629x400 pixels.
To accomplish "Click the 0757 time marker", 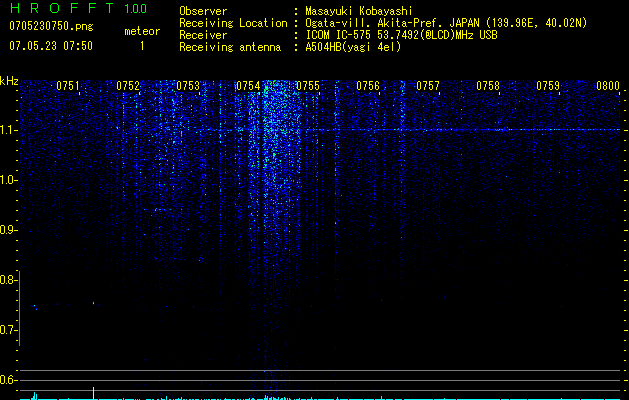I will click(428, 86).
